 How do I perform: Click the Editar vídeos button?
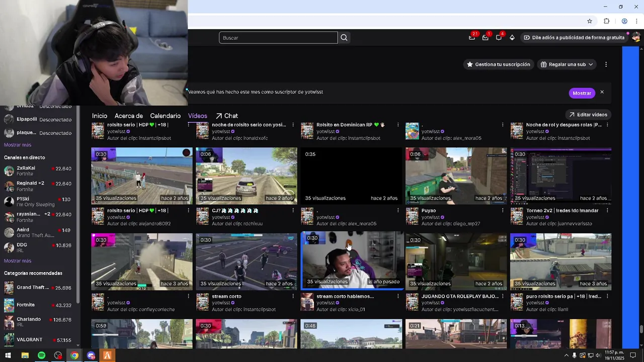coord(588,115)
